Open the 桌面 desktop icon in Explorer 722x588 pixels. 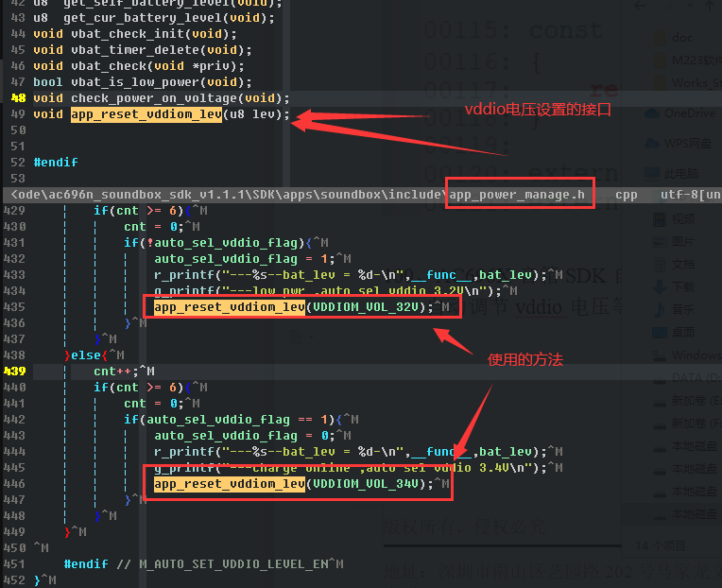660,332
